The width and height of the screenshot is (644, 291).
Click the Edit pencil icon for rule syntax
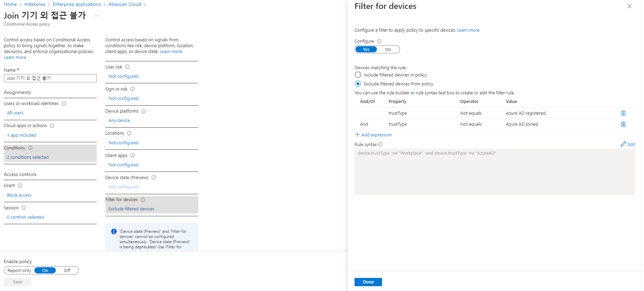623,144
